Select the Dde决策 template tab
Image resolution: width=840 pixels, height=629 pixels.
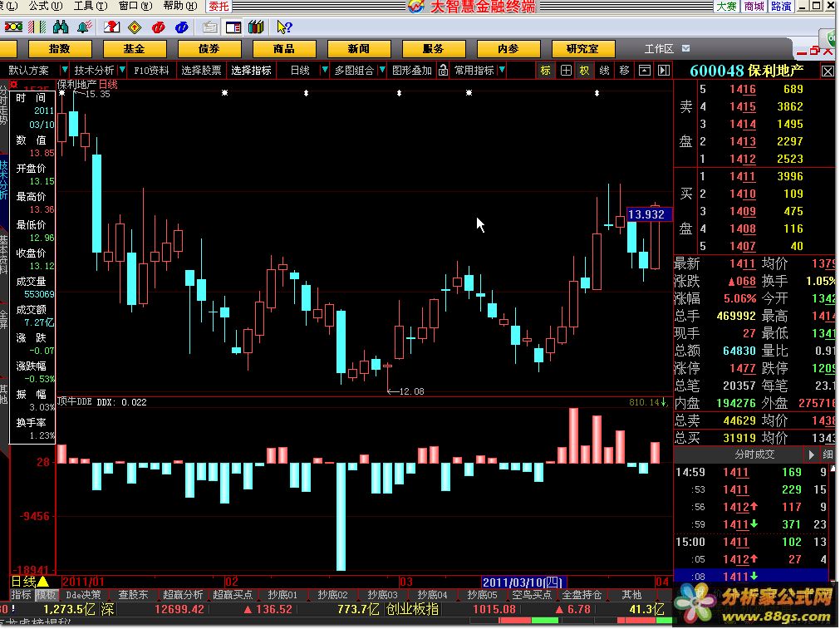click(x=83, y=595)
